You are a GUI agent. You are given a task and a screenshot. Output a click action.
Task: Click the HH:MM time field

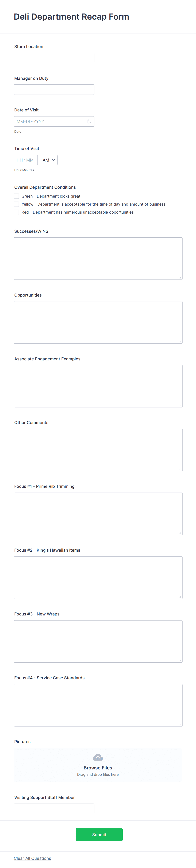[x=26, y=160]
